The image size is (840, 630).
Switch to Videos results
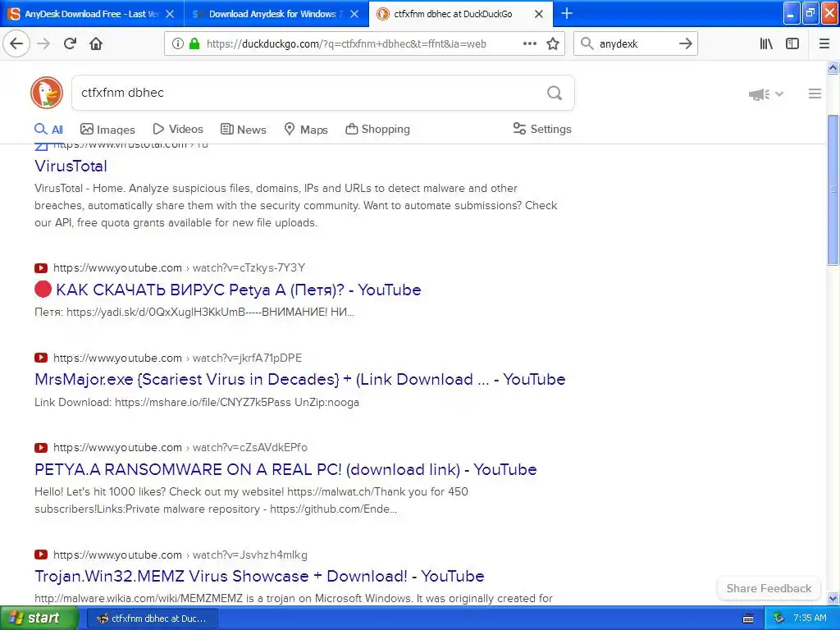click(178, 129)
